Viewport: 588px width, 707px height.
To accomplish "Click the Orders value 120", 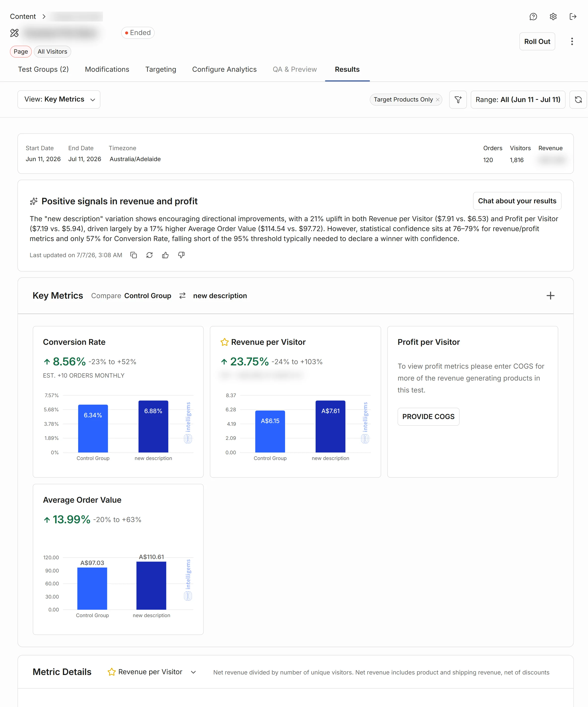I will point(488,160).
